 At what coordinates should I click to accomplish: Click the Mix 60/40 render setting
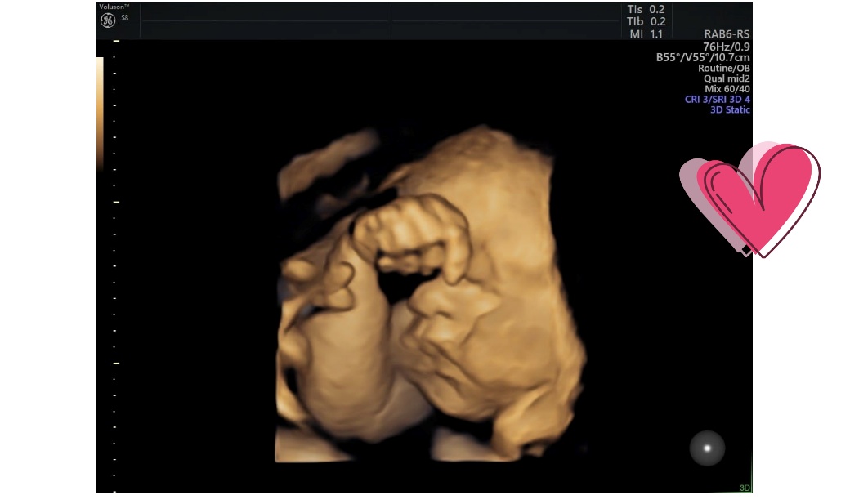[x=727, y=89]
